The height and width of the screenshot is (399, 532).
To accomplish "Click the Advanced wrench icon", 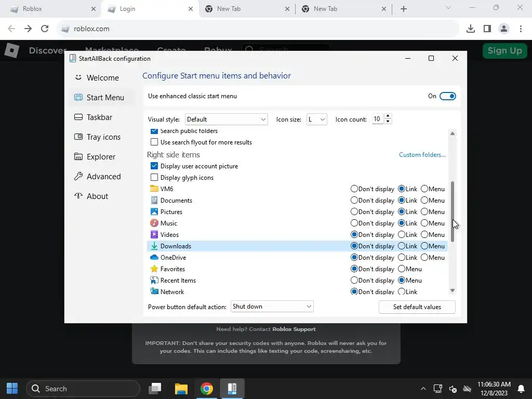I will click(78, 176).
